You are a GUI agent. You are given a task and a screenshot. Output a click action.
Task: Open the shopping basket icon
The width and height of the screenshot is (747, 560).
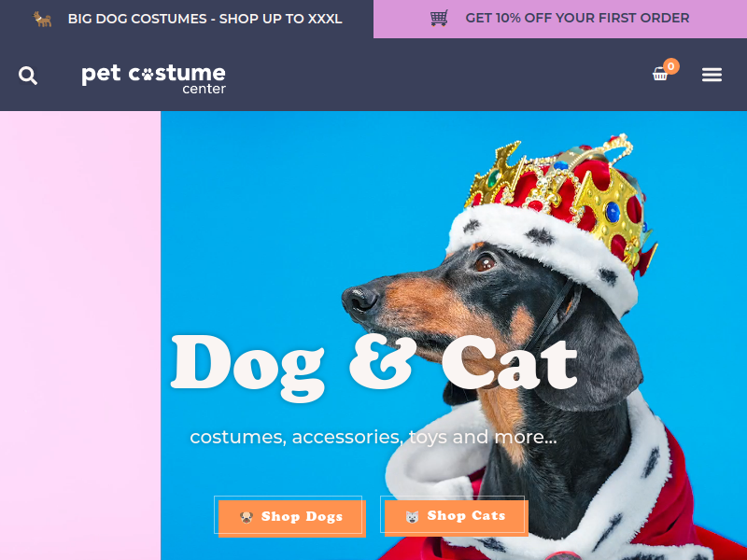660,75
